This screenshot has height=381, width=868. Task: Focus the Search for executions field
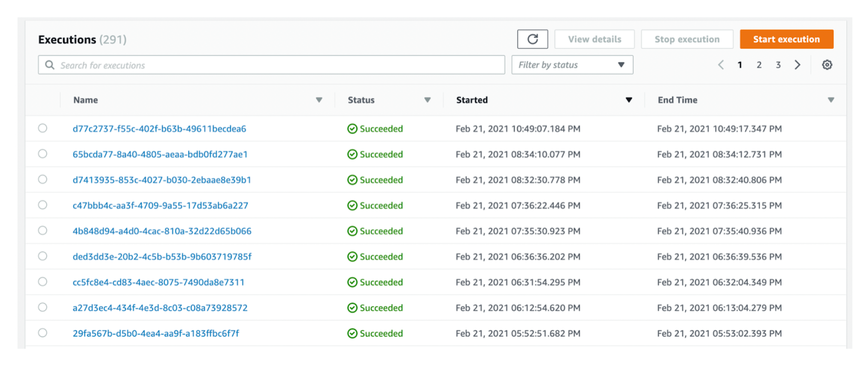[271, 65]
